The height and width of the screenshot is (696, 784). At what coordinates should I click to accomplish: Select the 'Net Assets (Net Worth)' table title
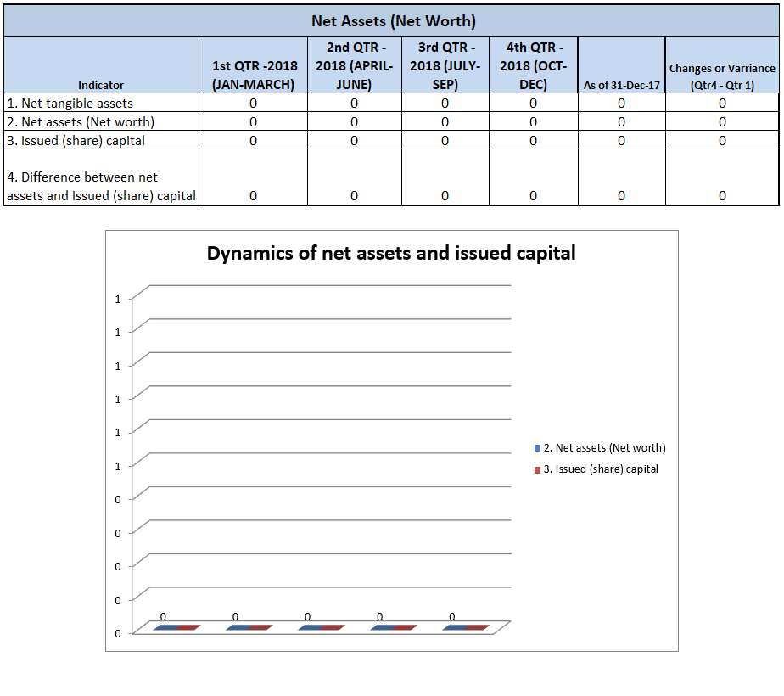point(393,21)
